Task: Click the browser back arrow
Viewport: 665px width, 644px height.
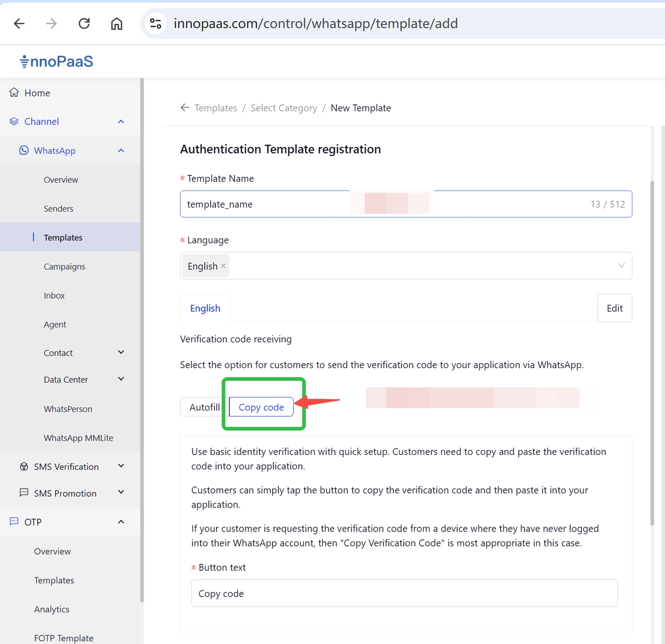Action: (x=19, y=23)
